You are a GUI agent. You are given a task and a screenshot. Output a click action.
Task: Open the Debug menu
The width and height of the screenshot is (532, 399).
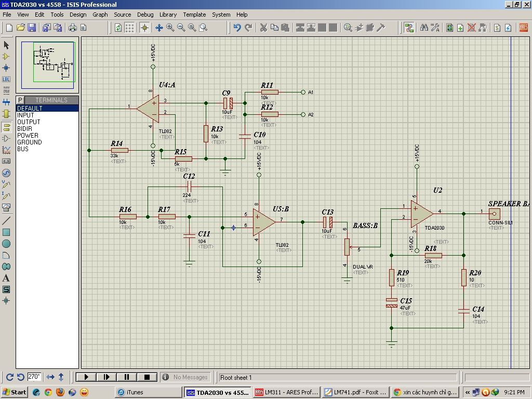coord(145,15)
